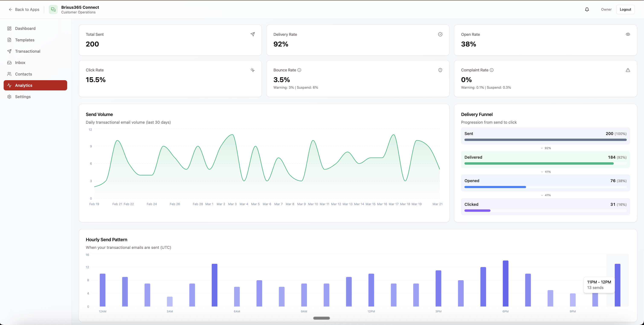Click the horizontal scrollbar thumb at the bottom

[322, 318]
